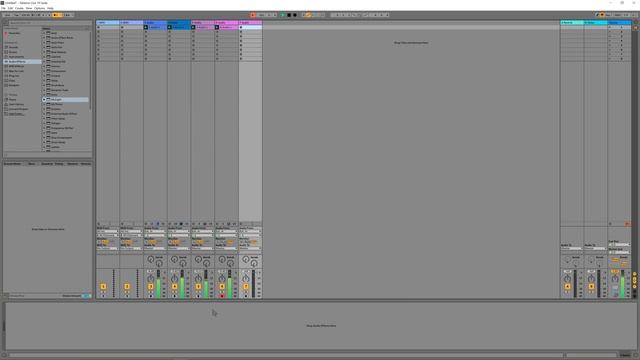Toggle the track 1 activator button
640x360 pixels.
[x=103, y=287]
